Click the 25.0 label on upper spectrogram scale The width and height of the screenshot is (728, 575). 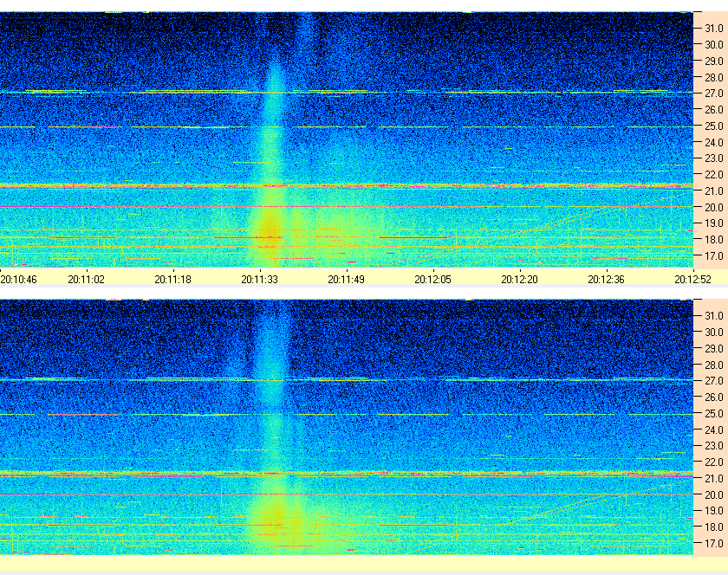click(714, 126)
